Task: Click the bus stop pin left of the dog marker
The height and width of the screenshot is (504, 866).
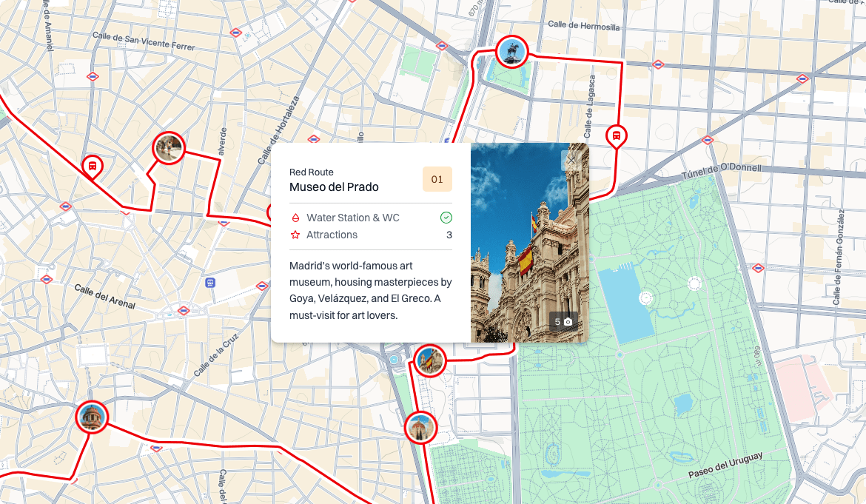Action: [x=93, y=167]
